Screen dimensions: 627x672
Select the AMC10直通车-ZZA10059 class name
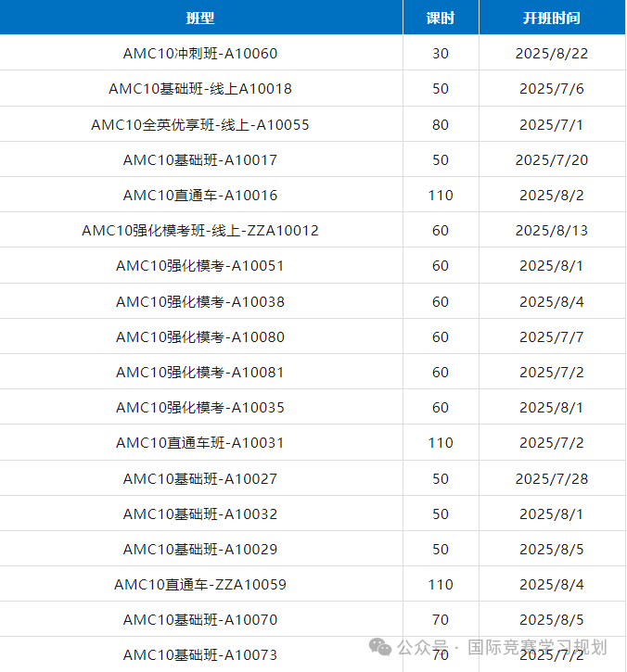coord(200,584)
